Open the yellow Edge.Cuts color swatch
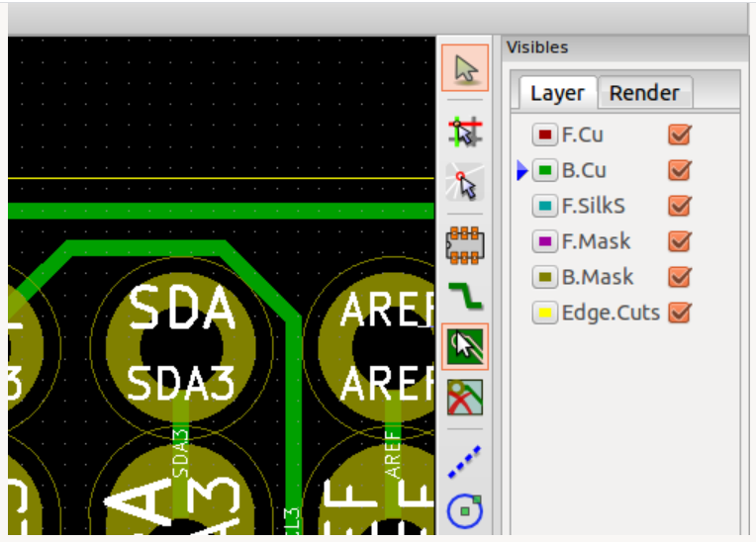 [545, 313]
